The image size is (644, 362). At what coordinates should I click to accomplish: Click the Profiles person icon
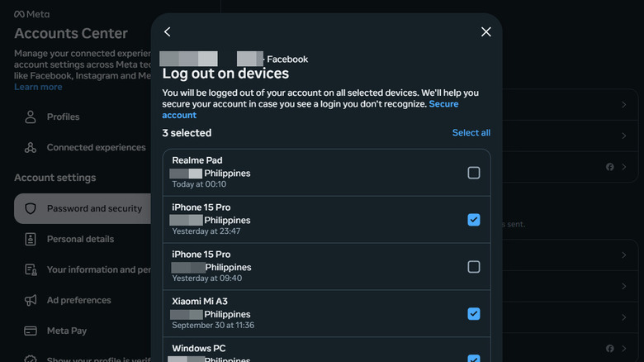(x=31, y=117)
